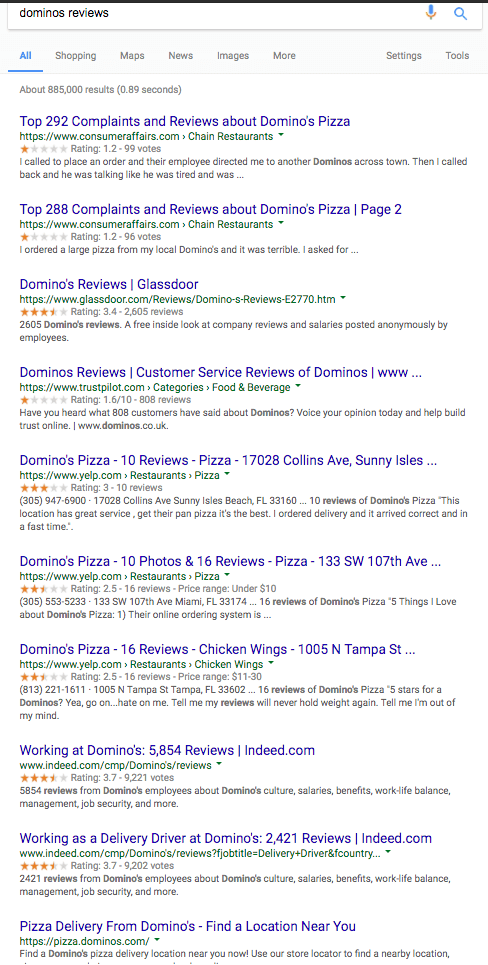Switch to the Maps tab
The image size is (488, 965).
coord(132,55)
